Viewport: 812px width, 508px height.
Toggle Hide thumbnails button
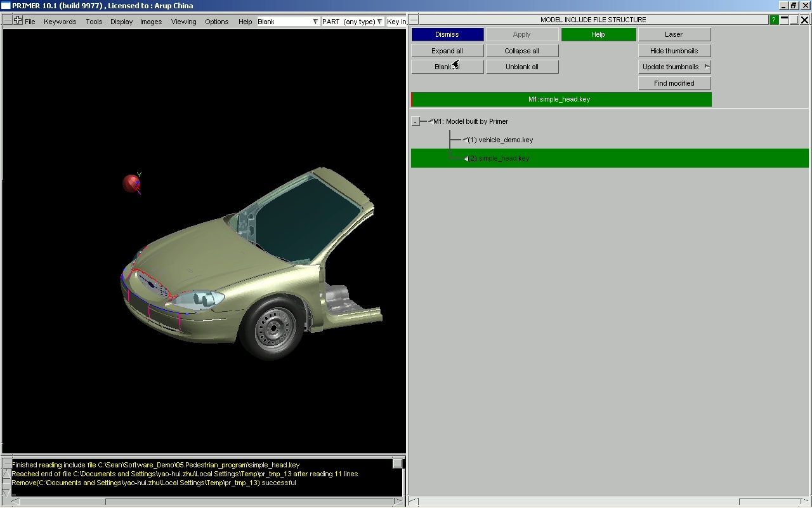(x=674, y=51)
